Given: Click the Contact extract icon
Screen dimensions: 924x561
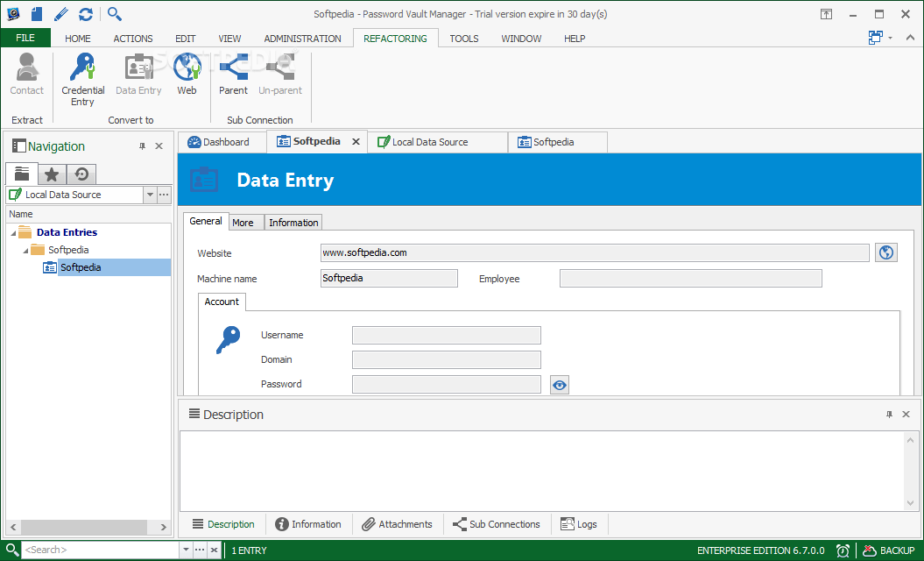Looking at the screenshot, I should [x=26, y=74].
